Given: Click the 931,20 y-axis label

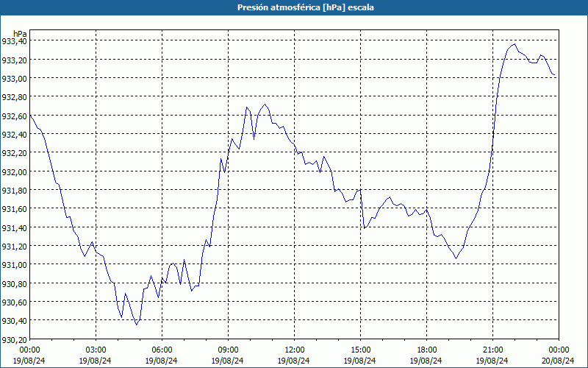Looking at the screenshot, I should click(x=14, y=246).
